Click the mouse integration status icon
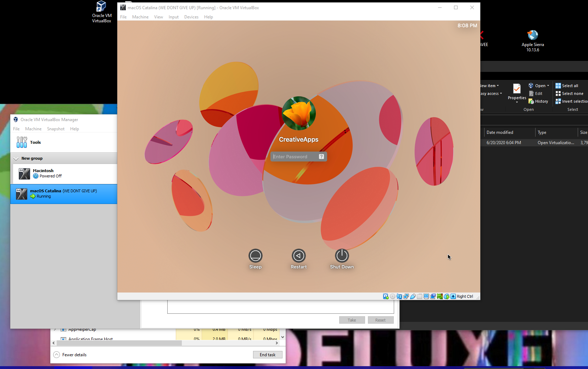Screen dimensions: 588x369 click(x=447, y=296)
